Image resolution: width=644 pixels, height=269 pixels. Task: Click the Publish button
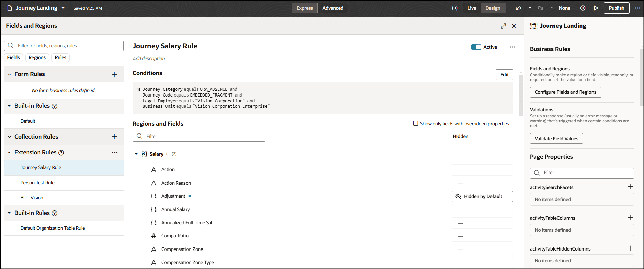(x=616, y=8)
